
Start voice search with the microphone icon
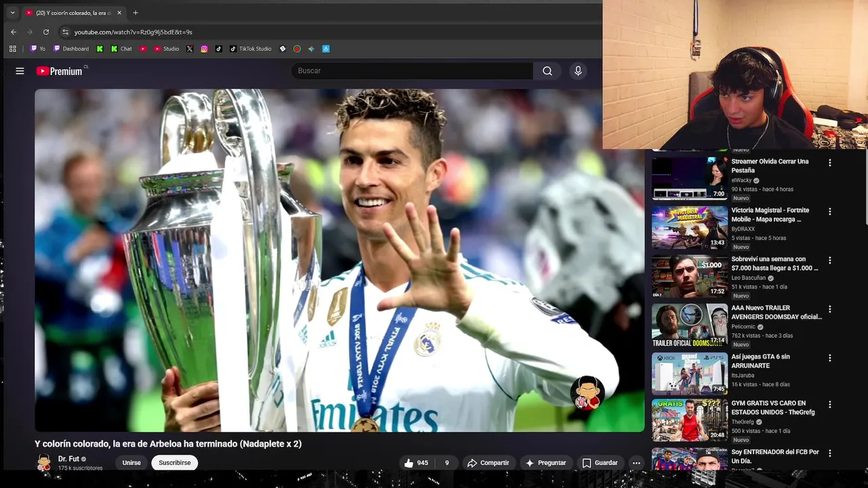coord(578,71)
